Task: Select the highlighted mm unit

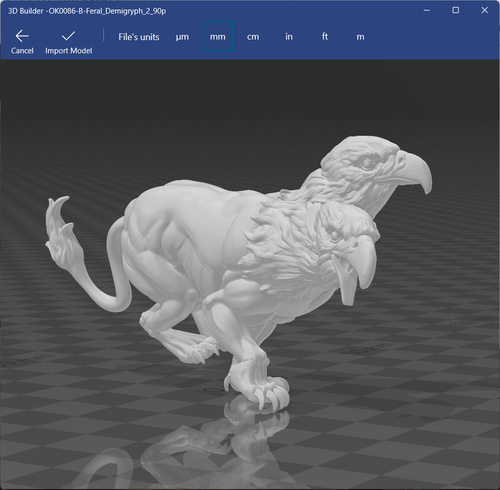Action: tap(218, 36)
